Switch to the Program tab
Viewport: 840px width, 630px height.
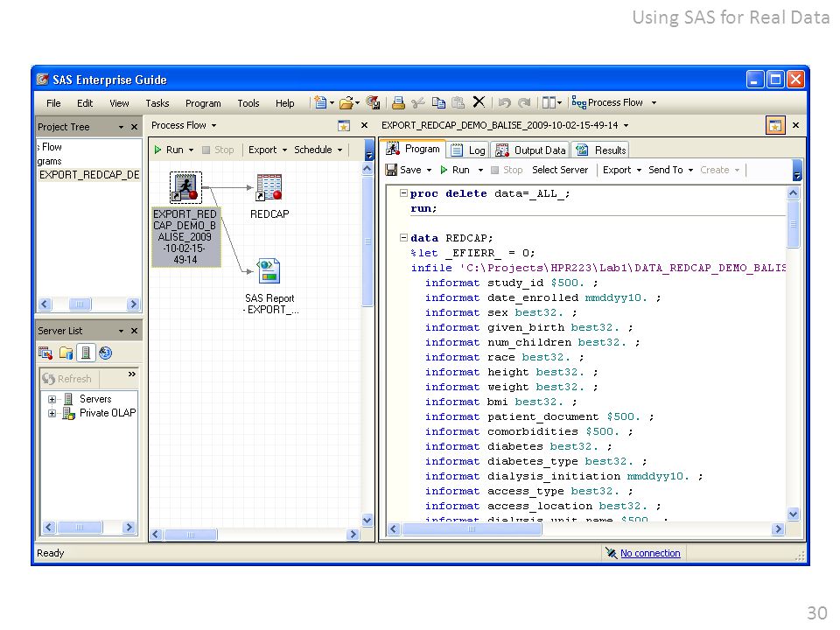click(x=414, y=149)
